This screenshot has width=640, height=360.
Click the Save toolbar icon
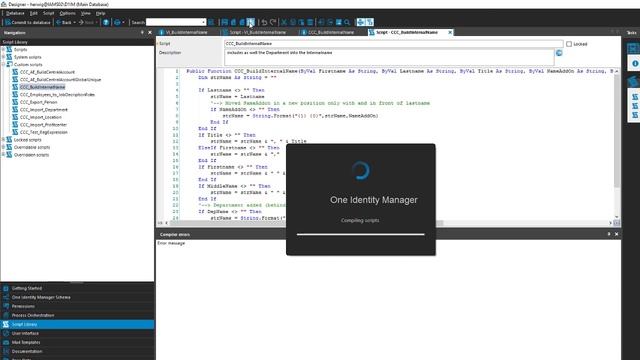click(x=224, y=22)
